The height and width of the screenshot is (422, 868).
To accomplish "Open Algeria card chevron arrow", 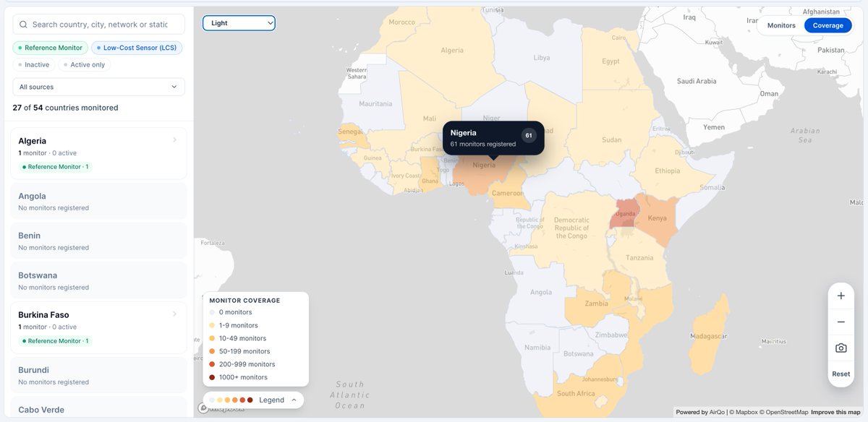I will (x=174, y=140).
